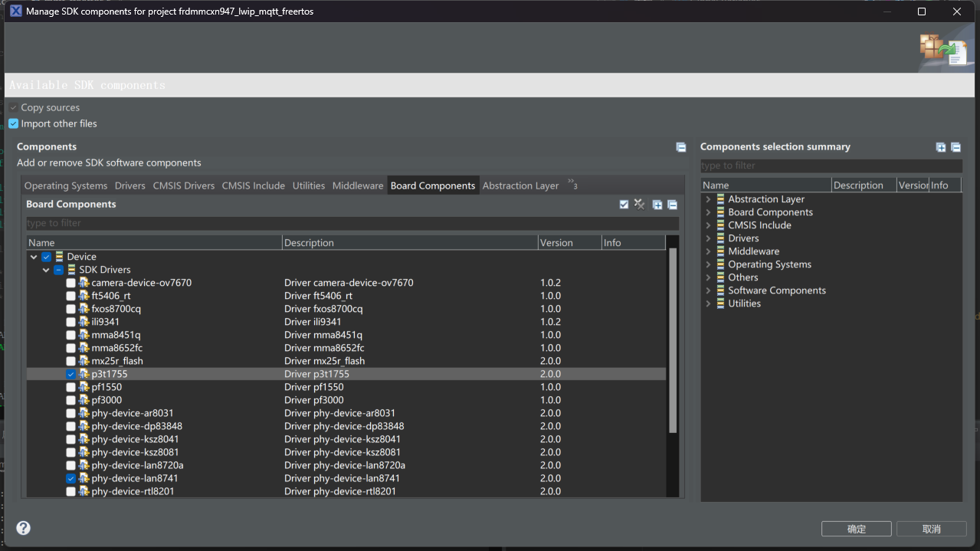This screenshot has height=551, width=980.
Task: Click the Utilities summary stack icon
Action: (720, 303)
